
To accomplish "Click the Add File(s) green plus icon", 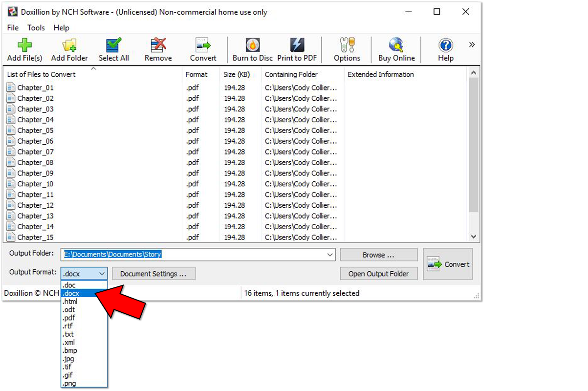I will pyautogui.click(x=24, y=46).
